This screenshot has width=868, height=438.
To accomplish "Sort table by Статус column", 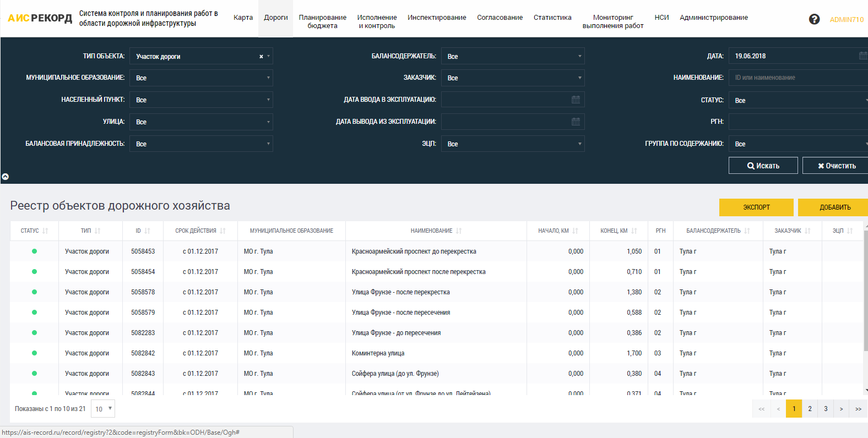I will tap(45, 231).
